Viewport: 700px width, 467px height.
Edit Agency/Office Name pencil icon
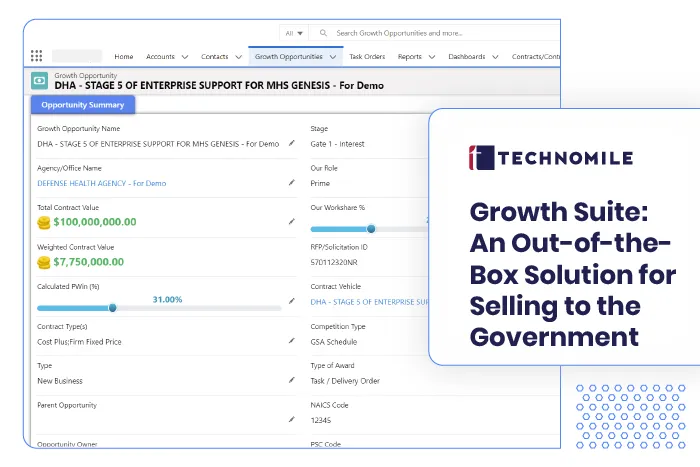[292, 183]
